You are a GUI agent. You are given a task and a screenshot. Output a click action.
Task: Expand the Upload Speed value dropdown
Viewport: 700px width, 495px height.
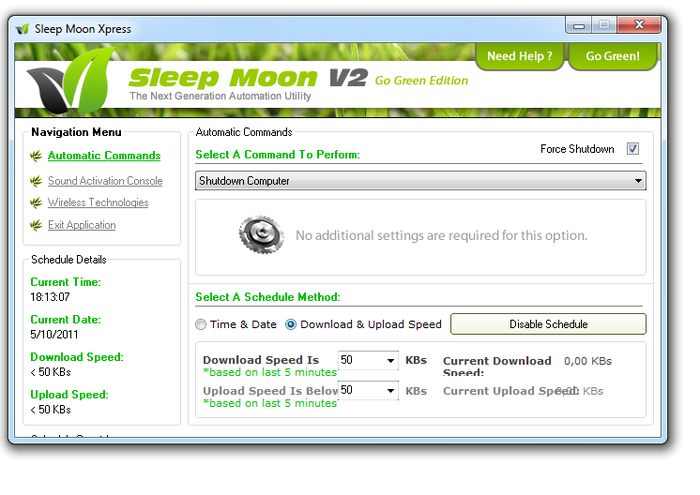point(391,391)
